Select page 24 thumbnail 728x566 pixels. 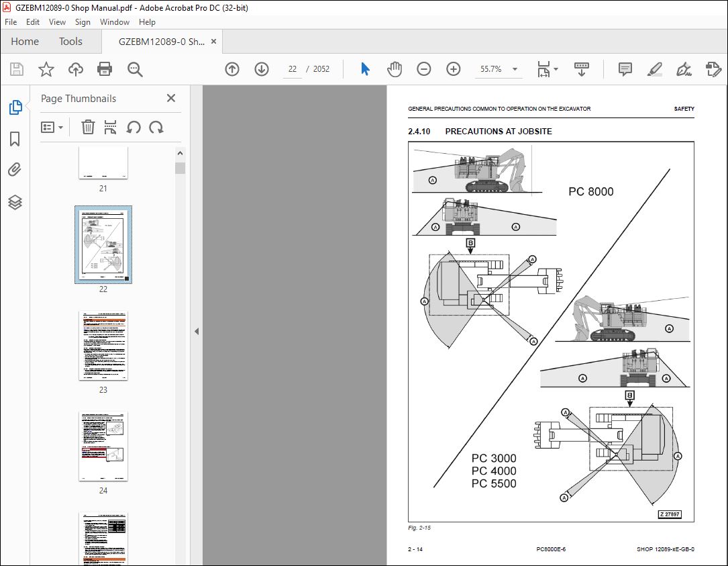coord(103,446)
